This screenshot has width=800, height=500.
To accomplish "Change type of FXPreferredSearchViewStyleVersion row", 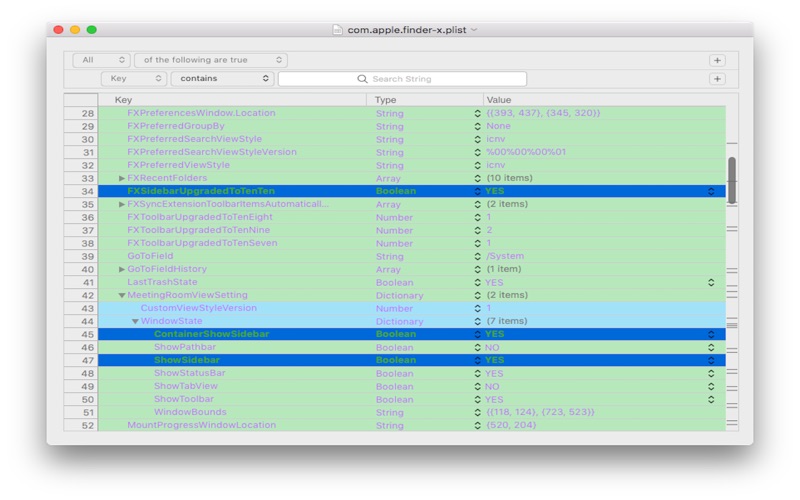I will (x=477, y=152).
